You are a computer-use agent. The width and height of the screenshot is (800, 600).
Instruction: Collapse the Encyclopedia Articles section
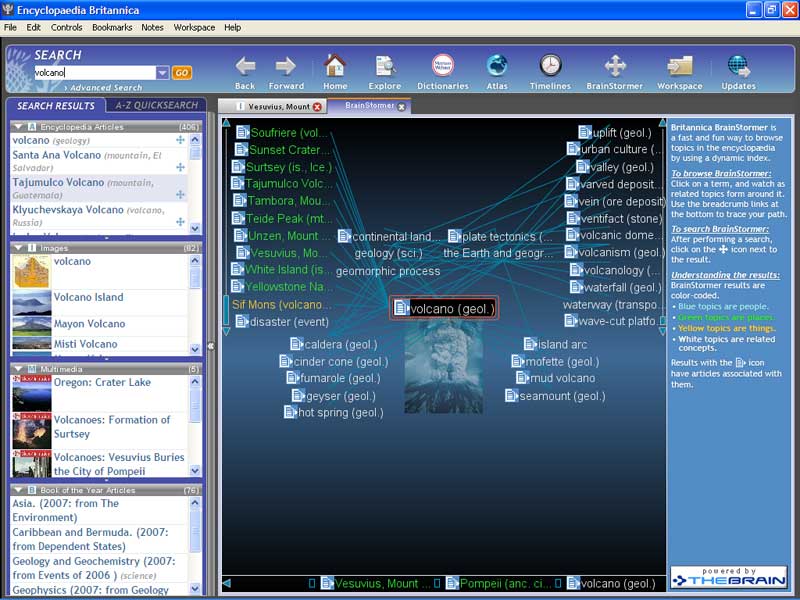point(17,127)
